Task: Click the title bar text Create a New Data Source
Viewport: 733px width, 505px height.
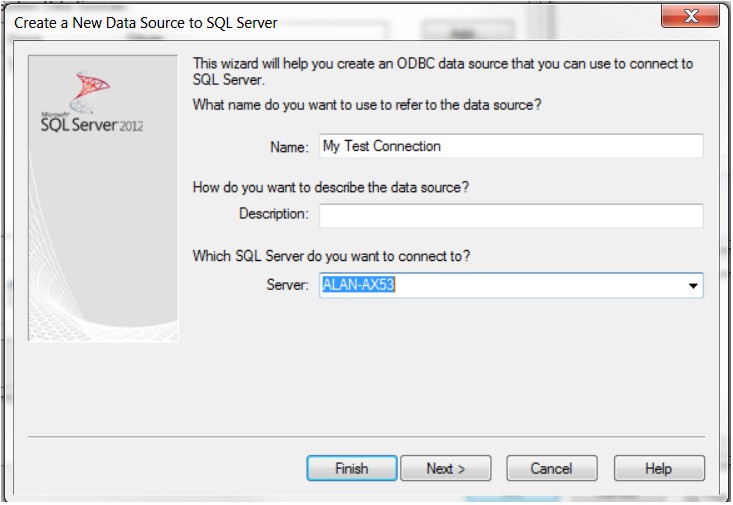Action: 146,23
